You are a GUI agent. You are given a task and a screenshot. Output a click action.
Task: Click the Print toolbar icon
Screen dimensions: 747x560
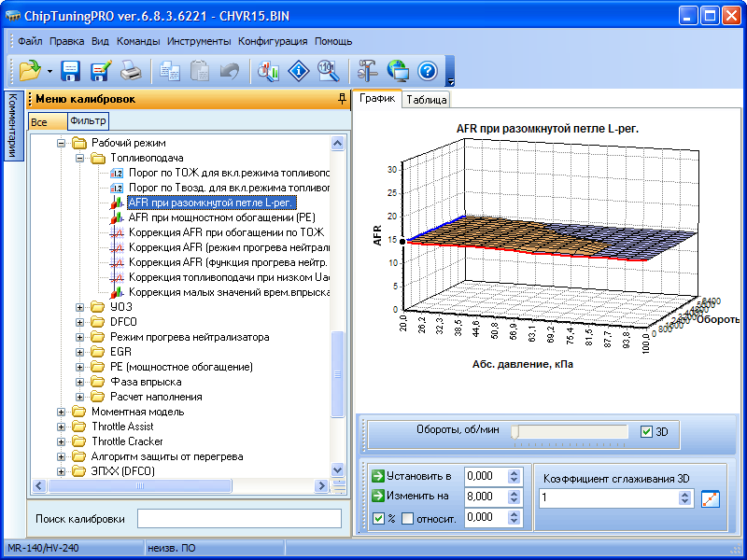point(130,71)
